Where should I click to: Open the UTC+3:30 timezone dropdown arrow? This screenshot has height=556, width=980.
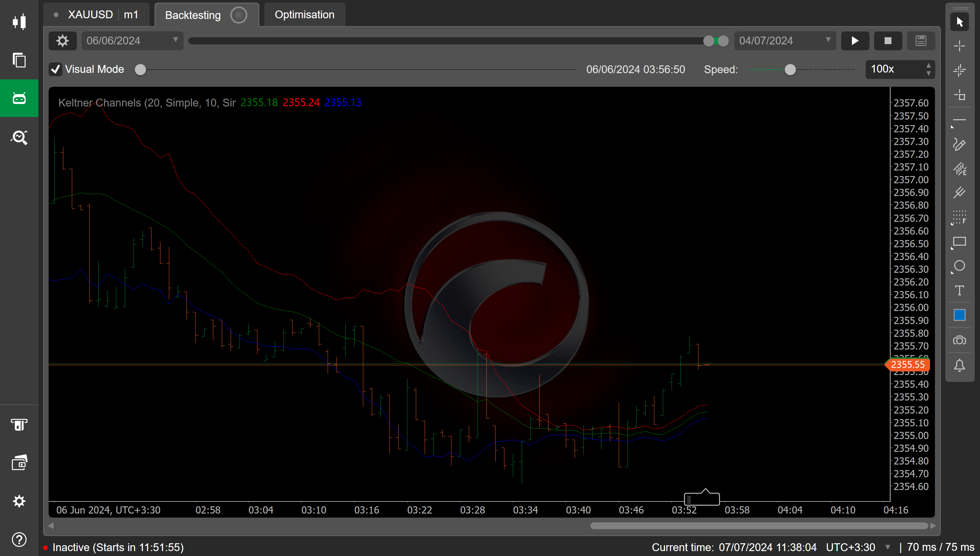887,547
